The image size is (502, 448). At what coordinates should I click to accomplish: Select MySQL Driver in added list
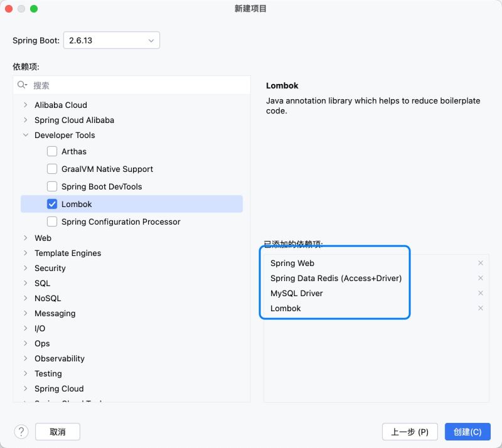296,293
